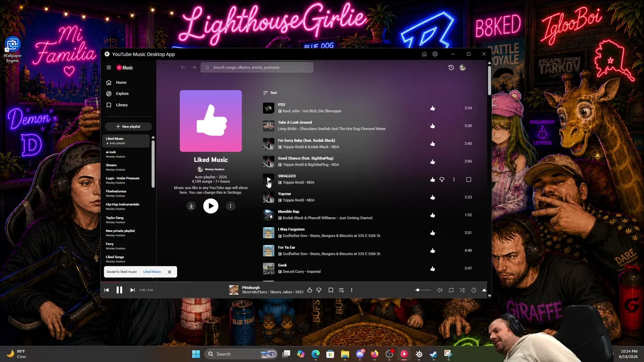Click the home icon in title bar
This screenshot has width=644, height=362.
point(424,54)
